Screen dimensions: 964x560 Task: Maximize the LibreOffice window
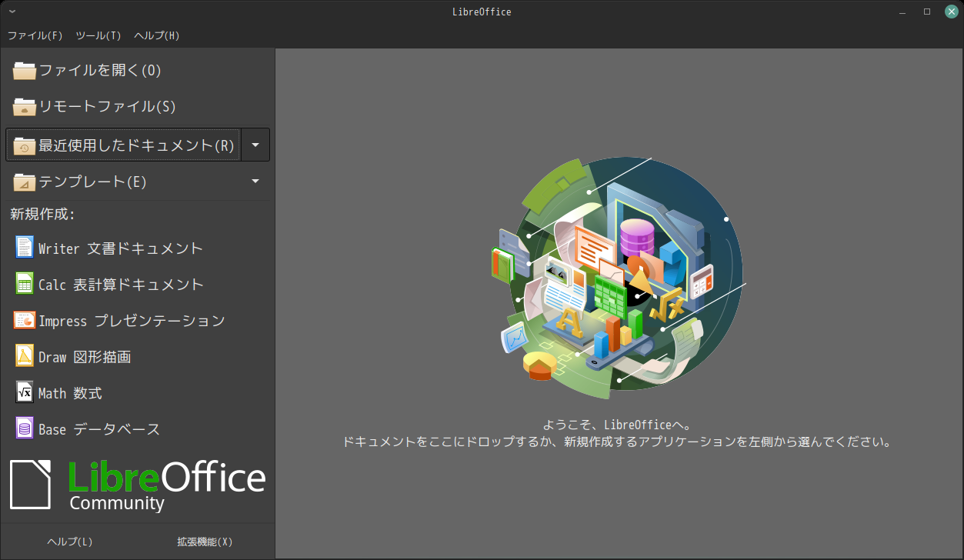coord(927,12)
